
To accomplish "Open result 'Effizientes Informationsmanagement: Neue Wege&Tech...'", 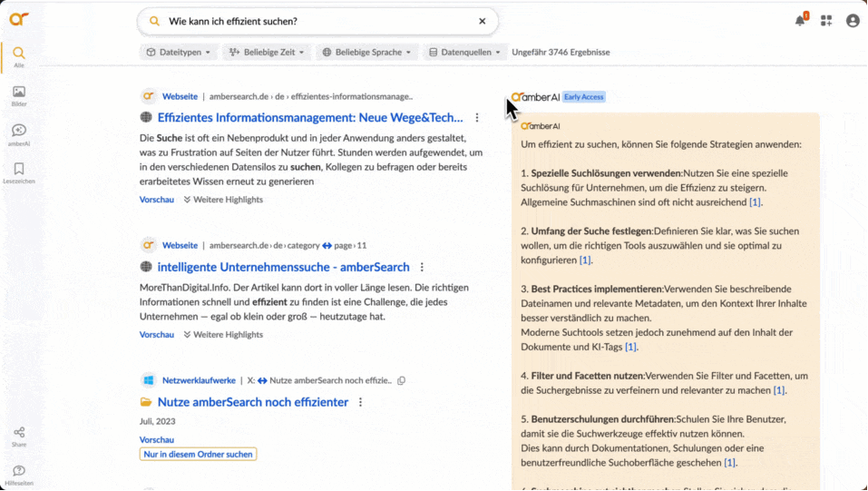I will tap(310, 117).
